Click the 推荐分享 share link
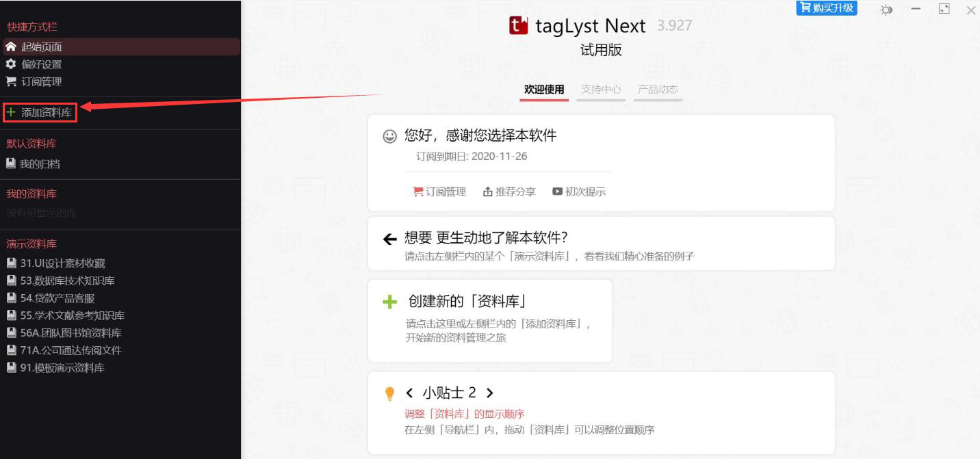The height and width of the screenshot is (459, 980). 509,192
